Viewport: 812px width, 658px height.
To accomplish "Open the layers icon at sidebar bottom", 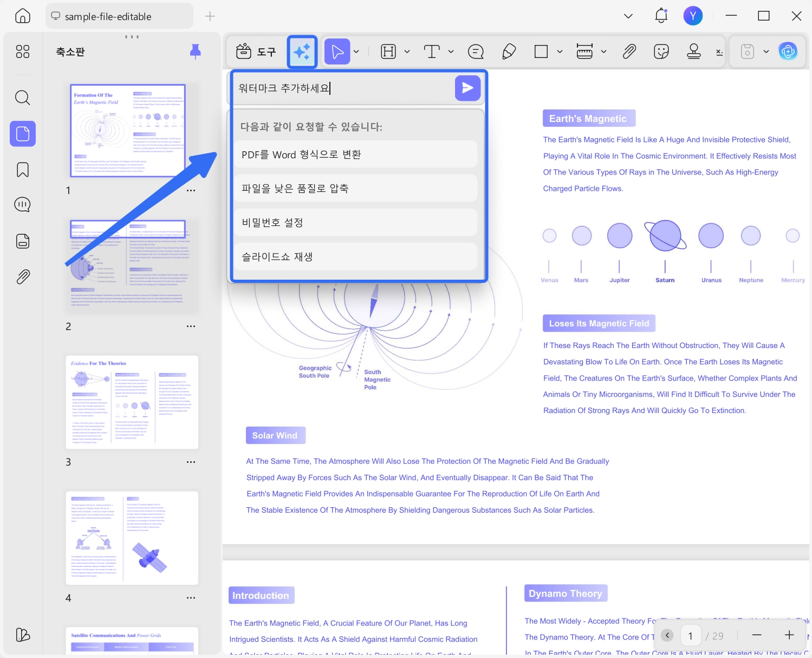I will point(23,635).
